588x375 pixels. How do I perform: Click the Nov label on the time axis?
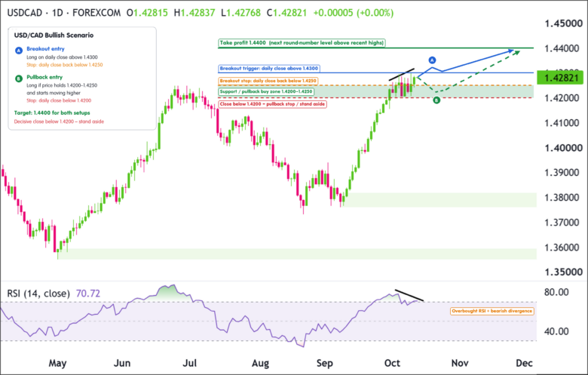[460, 363]
